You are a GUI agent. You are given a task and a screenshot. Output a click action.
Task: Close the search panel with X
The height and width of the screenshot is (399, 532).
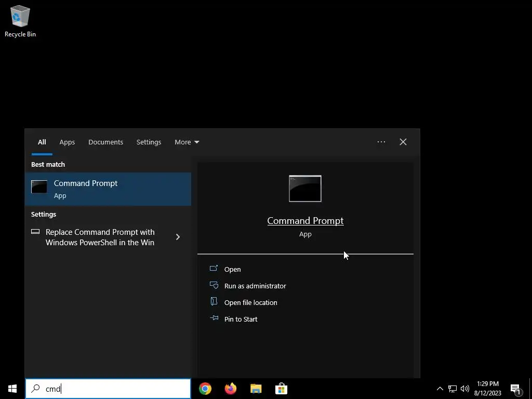pyautogui.click(x=403, y=142)
